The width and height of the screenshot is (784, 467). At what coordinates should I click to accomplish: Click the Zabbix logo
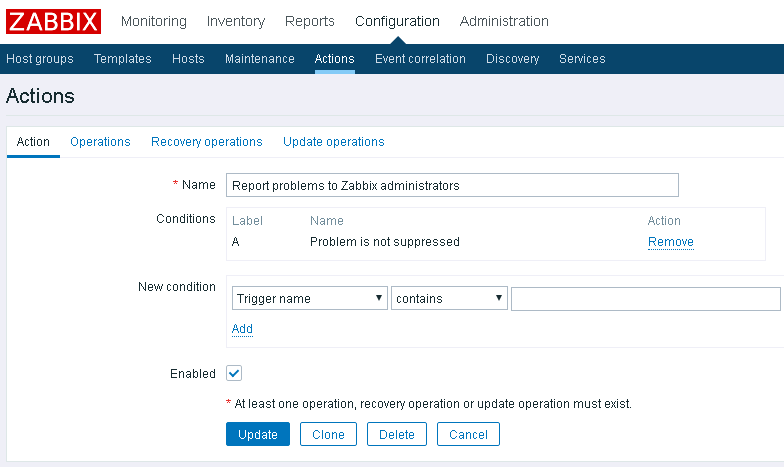(x=54, y=21)
